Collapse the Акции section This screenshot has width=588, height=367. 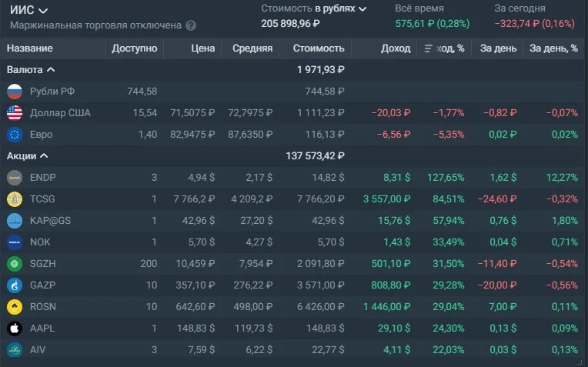pos(27,156)
